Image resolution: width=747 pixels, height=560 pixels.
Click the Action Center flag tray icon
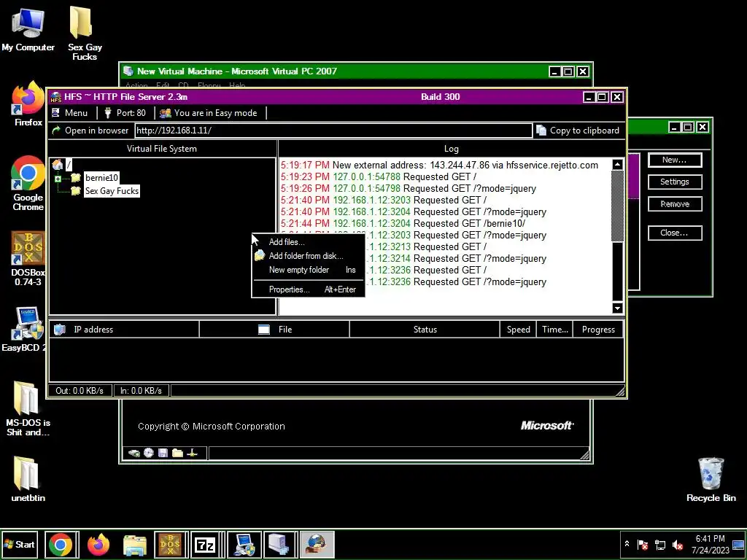[643, 545]
